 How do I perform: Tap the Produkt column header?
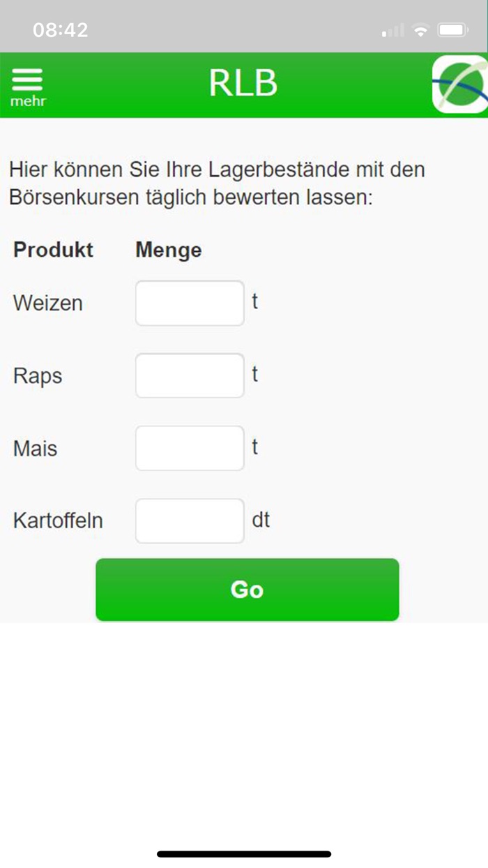tap(53, 250)
